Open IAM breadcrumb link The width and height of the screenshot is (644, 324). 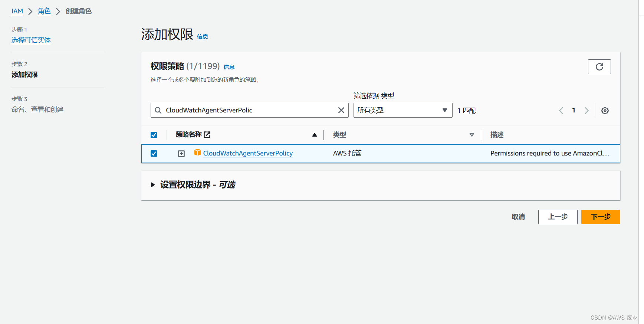click(17, 11)
